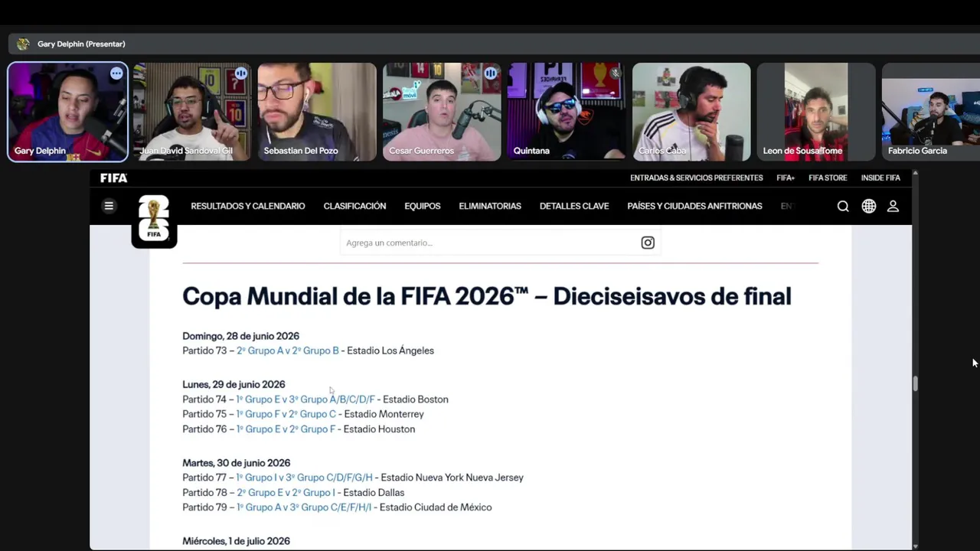This screenshot has height=551, width=980.
Task: Click date text Domingo, 28 de junio 2026
Action: (240, 336)
